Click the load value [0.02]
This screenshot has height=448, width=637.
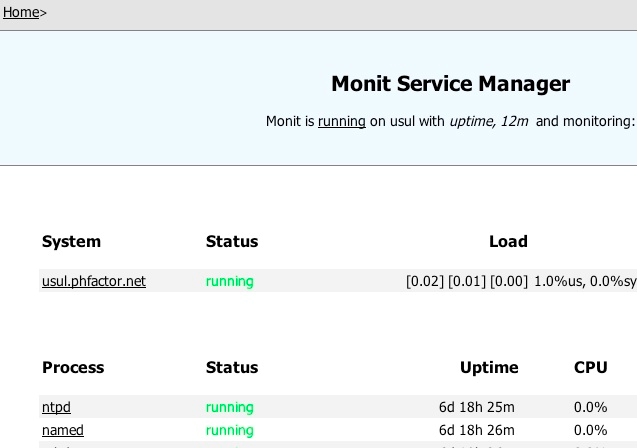[x=425, y=281]
